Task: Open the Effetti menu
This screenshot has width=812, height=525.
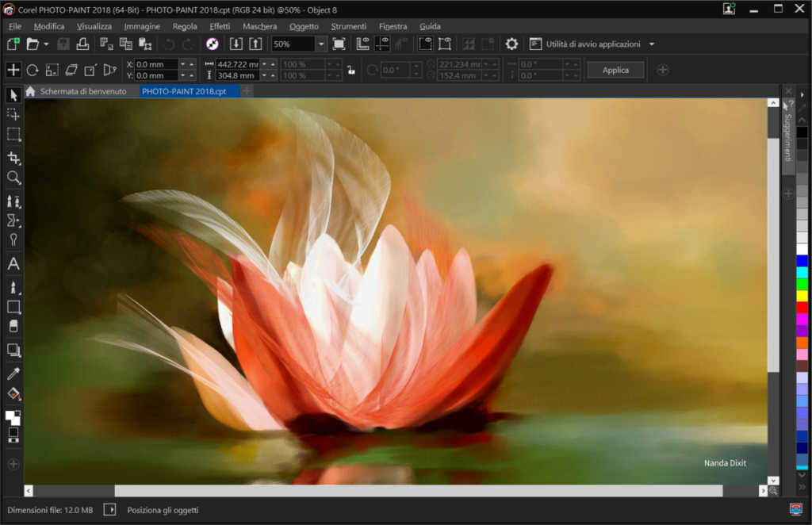Action: pyautogui.click(x=220, y=26)
